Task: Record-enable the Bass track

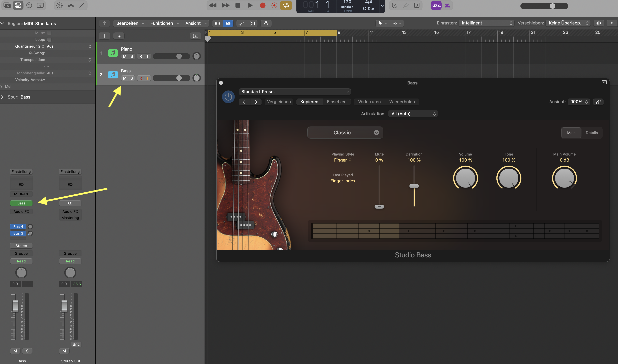Action: point(141,78)
